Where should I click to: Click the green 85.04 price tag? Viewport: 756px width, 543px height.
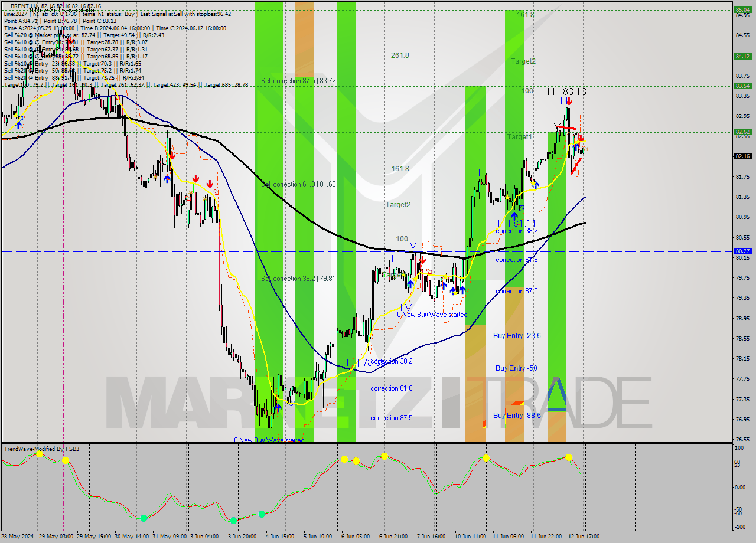pos(742,9)
